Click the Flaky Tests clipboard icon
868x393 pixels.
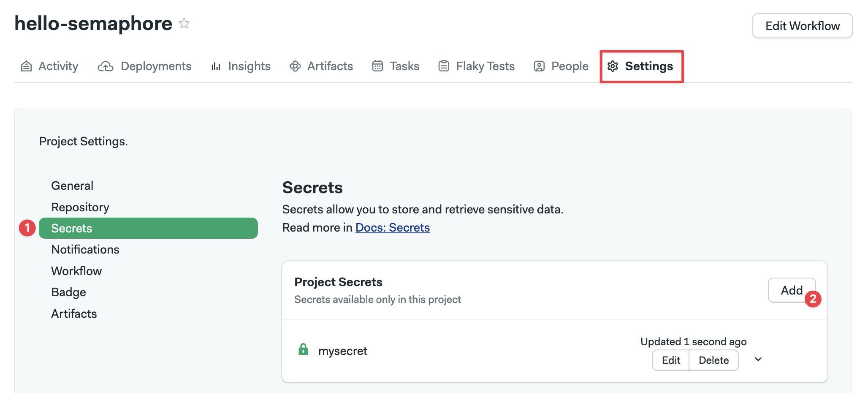(444, 66)
